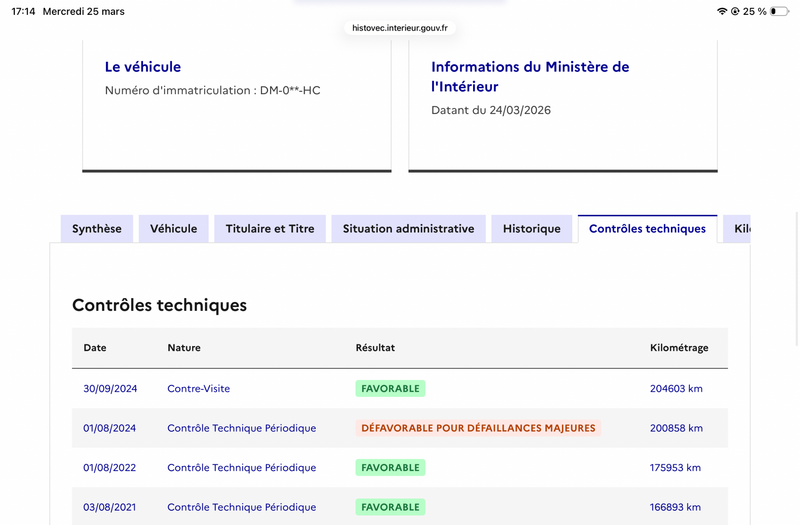800x525 pixels.
Task: Click the Kilométrage column header
Action: (x=679, y=348)
